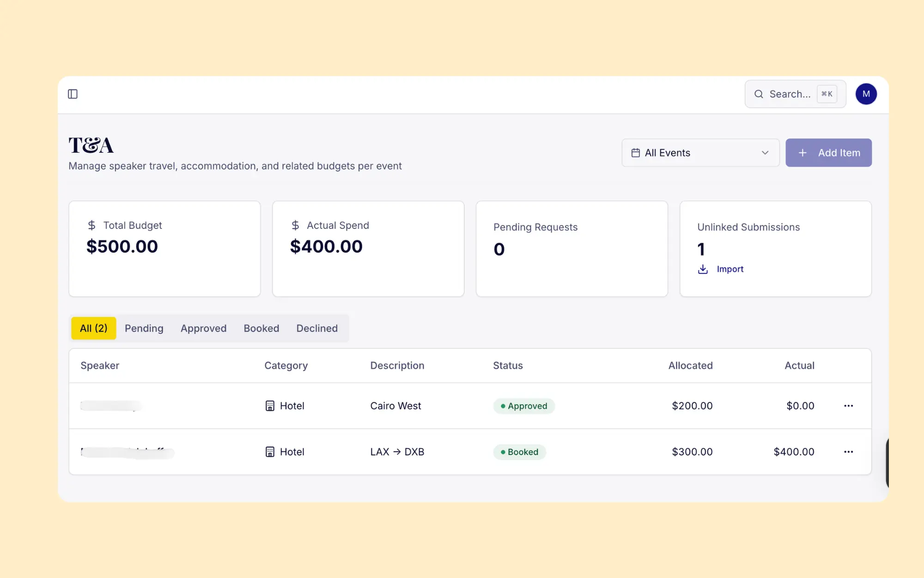This screenshot has width=924, height=578.
Task: Click the Add Item button
Action: pos(828,153)
